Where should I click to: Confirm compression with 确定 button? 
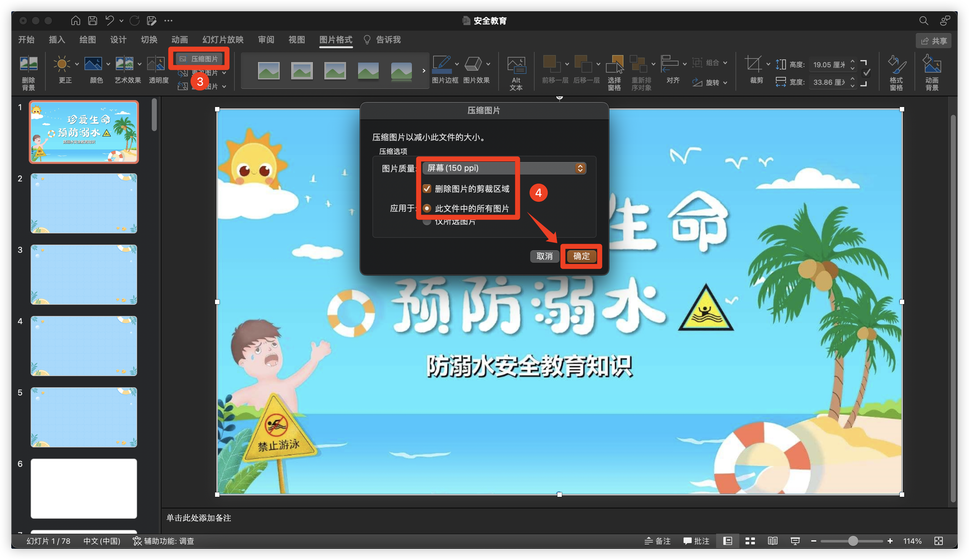pyautogui.click(x=582, y=256)
